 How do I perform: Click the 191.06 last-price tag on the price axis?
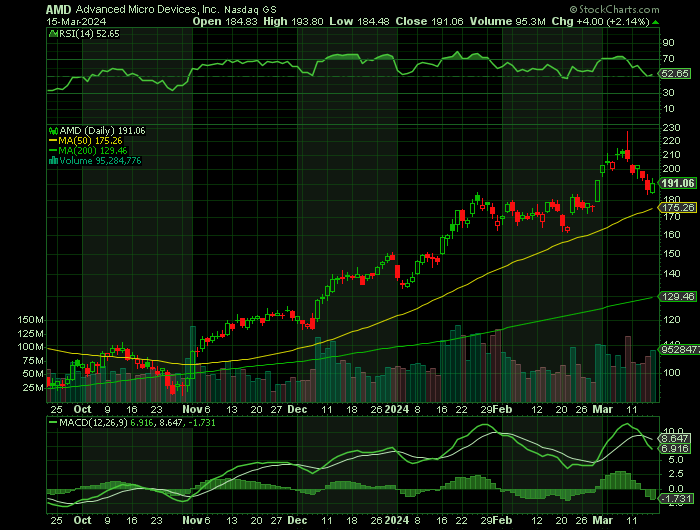[678, 184]
